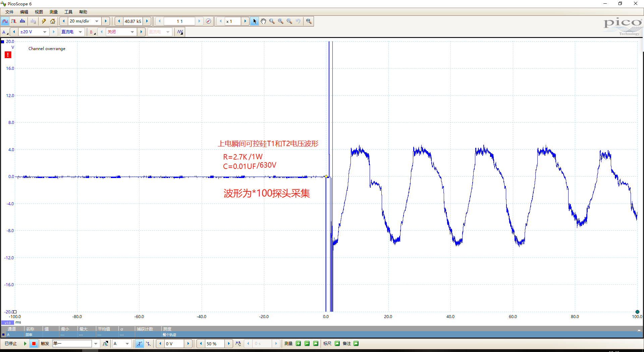Select the marquee zoom tool
Image resolution: width=644 pixels, height=352 pixels.
coord(272,21)
